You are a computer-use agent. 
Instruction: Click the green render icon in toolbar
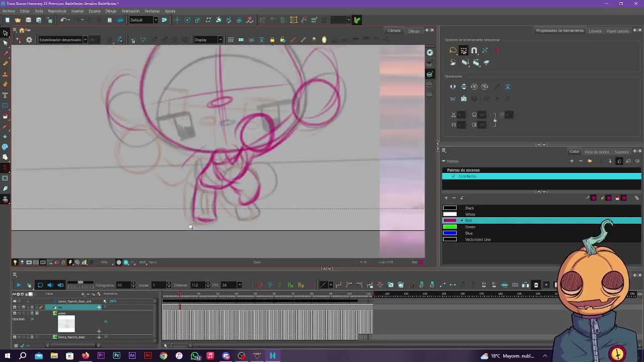click(357, 20)
